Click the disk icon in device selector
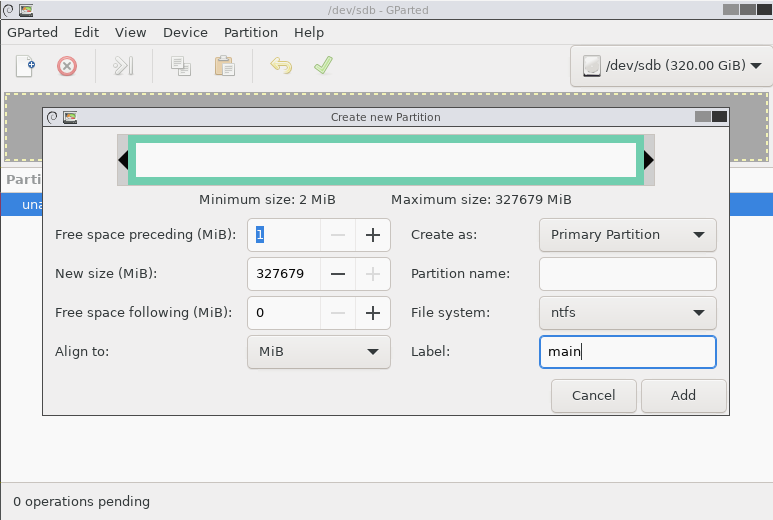The height and width of the screenshot is (520, 773). pos(592,66)
